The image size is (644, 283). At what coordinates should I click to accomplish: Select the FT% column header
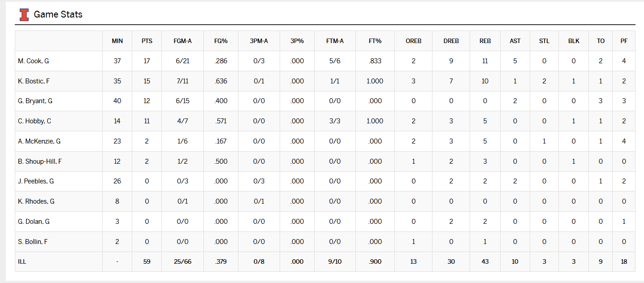(375, 41)
